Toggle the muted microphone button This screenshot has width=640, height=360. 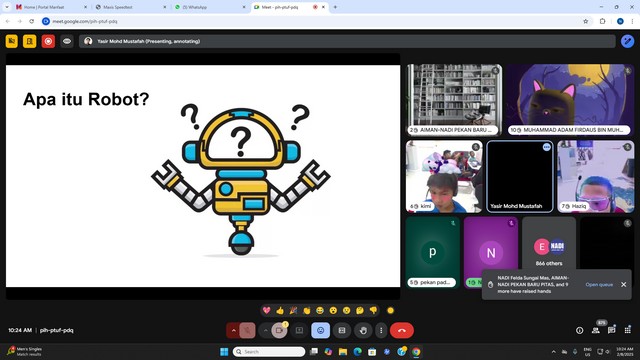click(x=247, y=330)
